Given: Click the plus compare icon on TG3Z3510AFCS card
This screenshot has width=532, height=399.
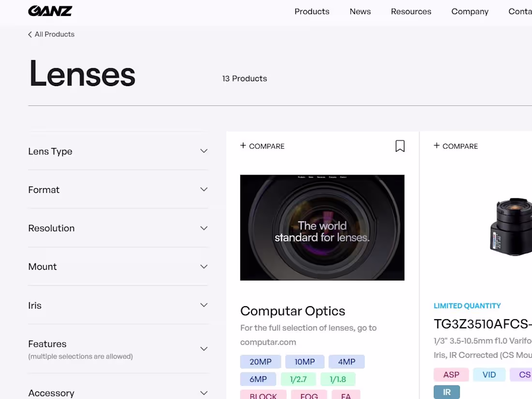Looking at the screenshot, I should click(x=436, y=145).
